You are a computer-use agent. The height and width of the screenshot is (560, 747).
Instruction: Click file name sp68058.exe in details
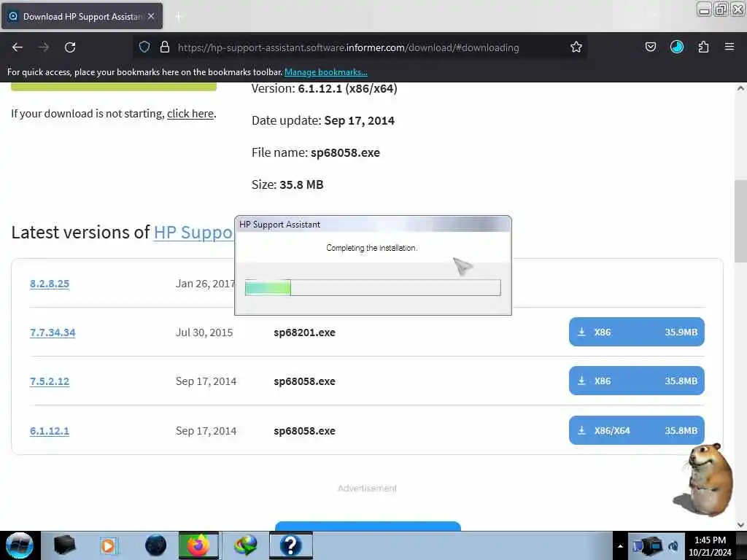pyautogui.click(x=345, y=153)
